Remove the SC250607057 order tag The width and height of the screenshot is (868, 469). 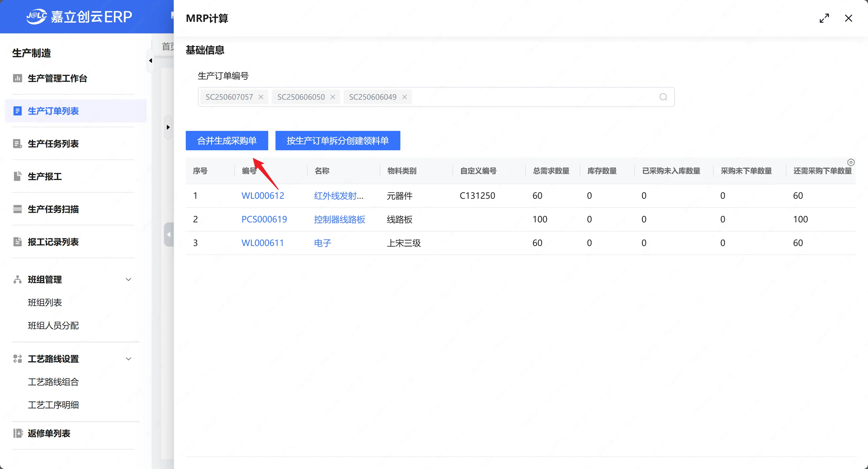tap(261, 97)
